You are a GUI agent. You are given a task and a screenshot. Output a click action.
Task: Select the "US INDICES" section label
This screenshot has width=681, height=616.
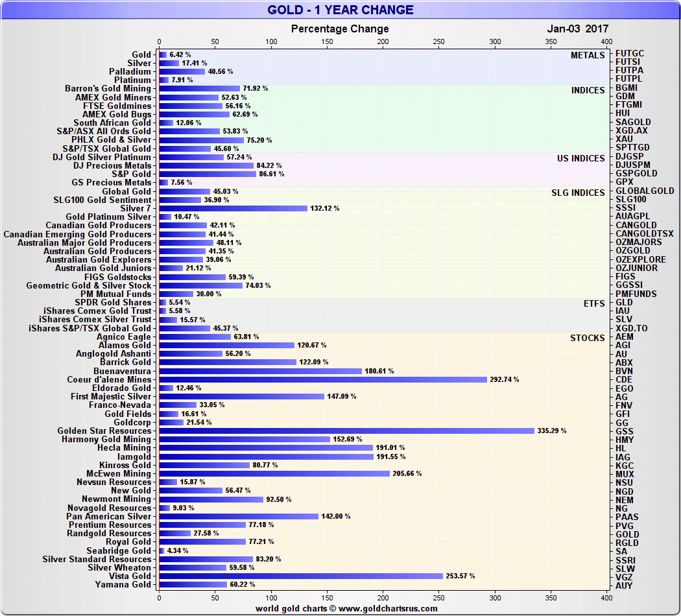581,158
